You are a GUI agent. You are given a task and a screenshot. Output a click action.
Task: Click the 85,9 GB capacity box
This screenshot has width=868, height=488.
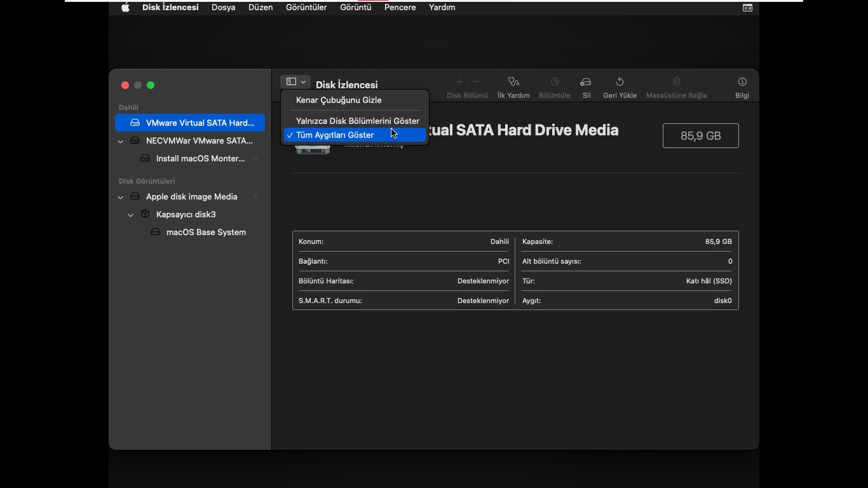700,135
